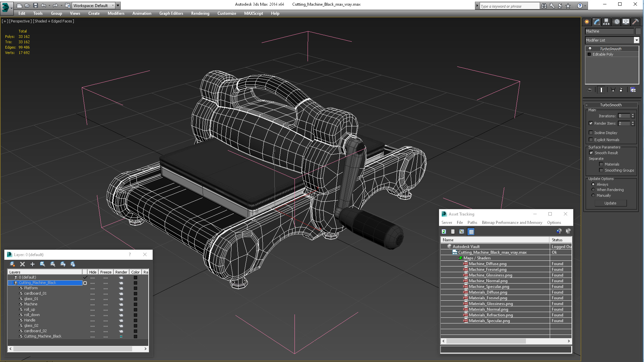Image resolution: width=644 pixels, height=362 pixels.
Task: Expand the Editable Poly stack entry
Action: click(589, 54)
